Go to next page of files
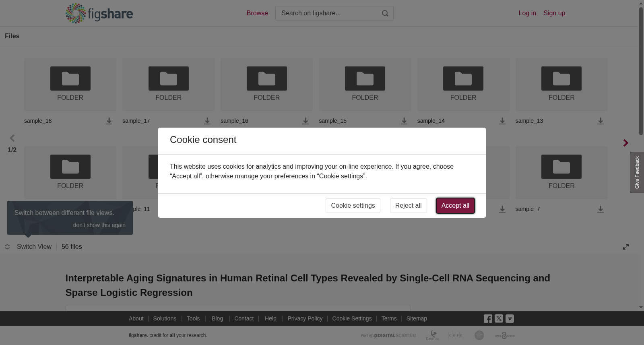The width and height of the screenshot is (644, 345). tap(625, 143)
